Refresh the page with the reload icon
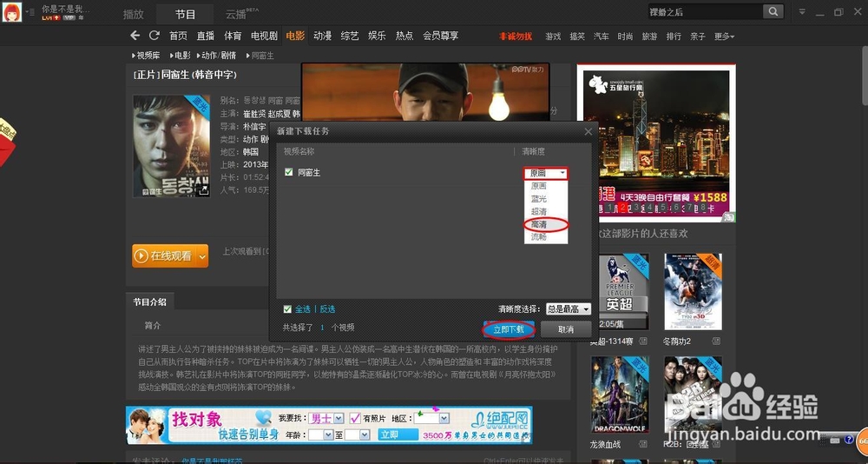 (x=155, y=36)
